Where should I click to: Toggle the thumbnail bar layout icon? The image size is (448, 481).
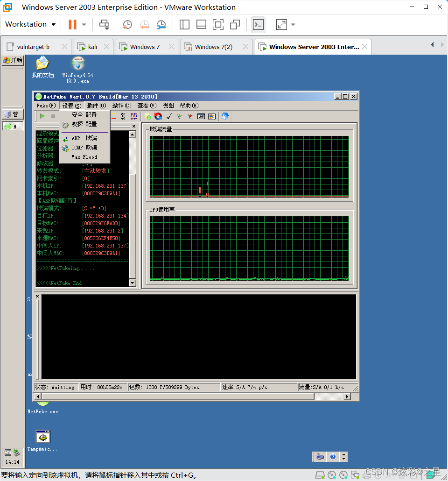(201, 25)
